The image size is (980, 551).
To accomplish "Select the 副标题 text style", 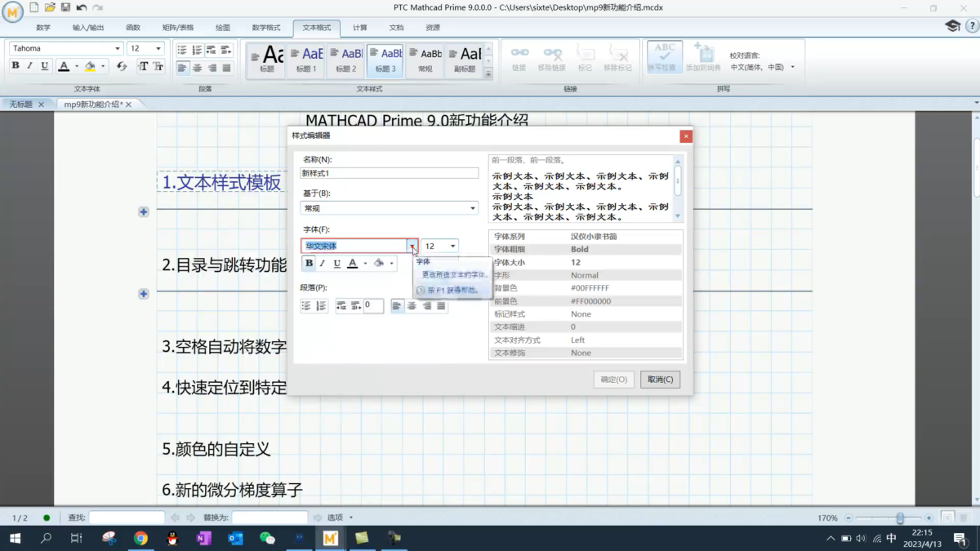I will pyautogui.click(x=465, y=60).
